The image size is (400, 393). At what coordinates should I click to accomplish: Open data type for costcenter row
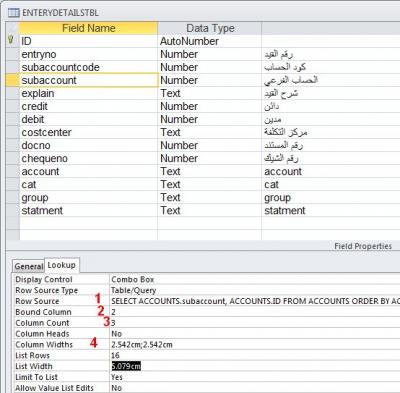click(210, 132)
